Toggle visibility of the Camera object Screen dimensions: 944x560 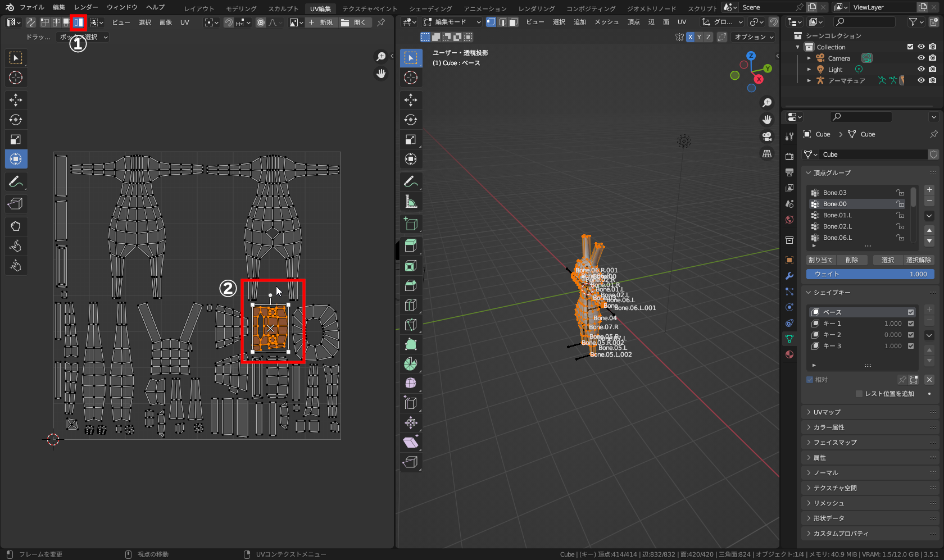pyautogui.click(x=921, y=58)
